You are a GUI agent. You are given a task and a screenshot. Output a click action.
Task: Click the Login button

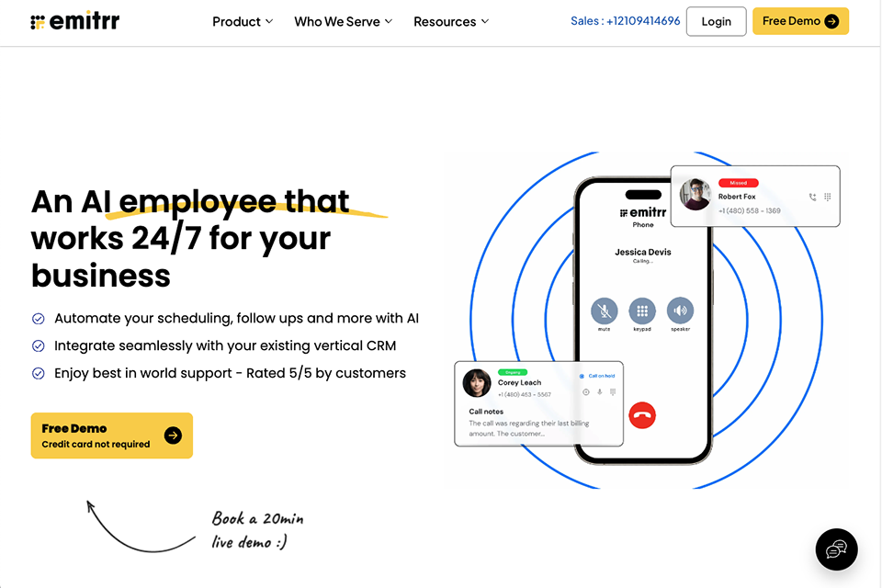pos(716,21)
